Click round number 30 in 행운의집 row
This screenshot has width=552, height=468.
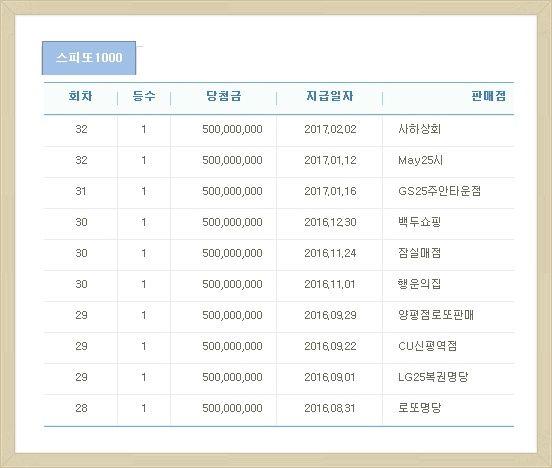(81, 284)
